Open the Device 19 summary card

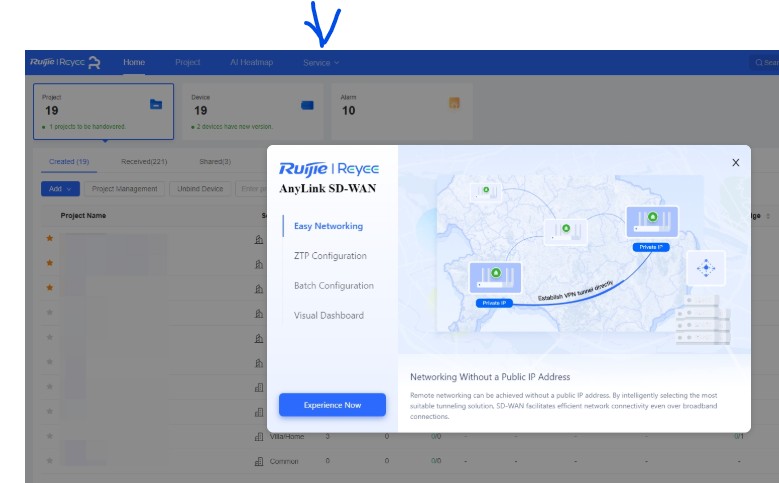(253, 111)
